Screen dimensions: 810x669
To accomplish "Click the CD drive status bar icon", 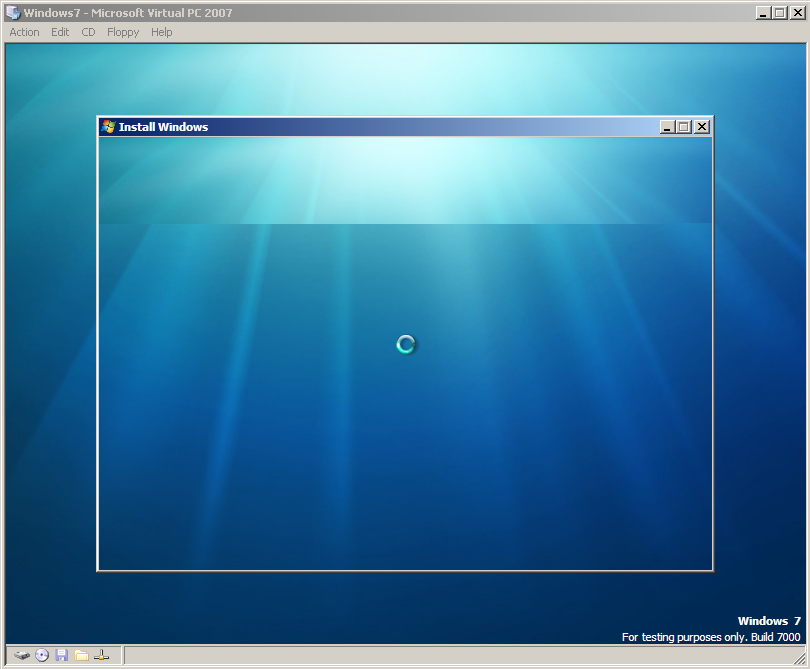I will [42, 656].
